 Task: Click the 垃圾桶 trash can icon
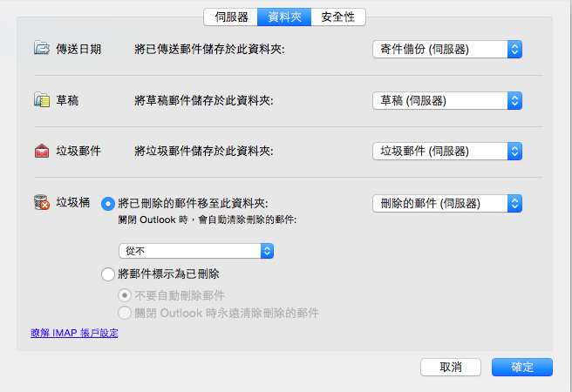42,202
